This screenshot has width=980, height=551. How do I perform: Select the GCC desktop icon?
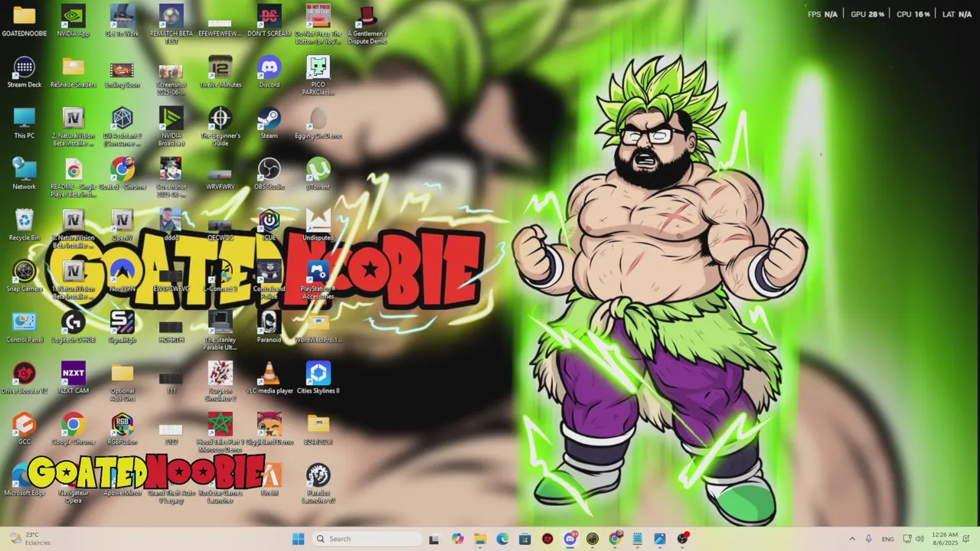coord(24,429)
